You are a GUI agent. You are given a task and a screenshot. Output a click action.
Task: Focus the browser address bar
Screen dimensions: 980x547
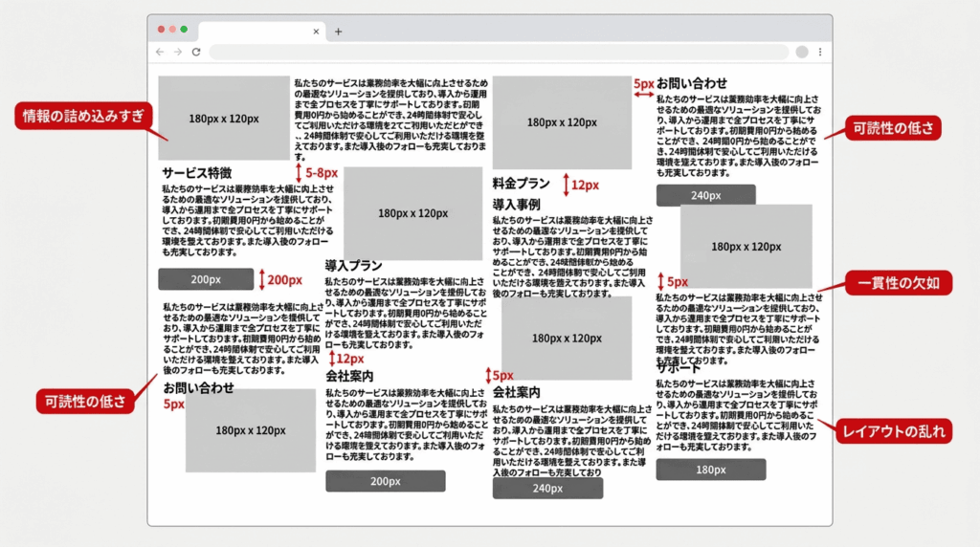498,52
